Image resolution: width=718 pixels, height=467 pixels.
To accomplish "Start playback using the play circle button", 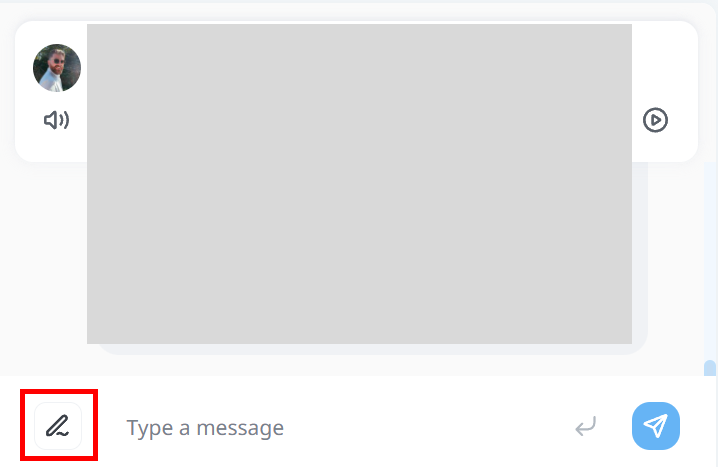I will pyautogui.click(x=655, y=120).
